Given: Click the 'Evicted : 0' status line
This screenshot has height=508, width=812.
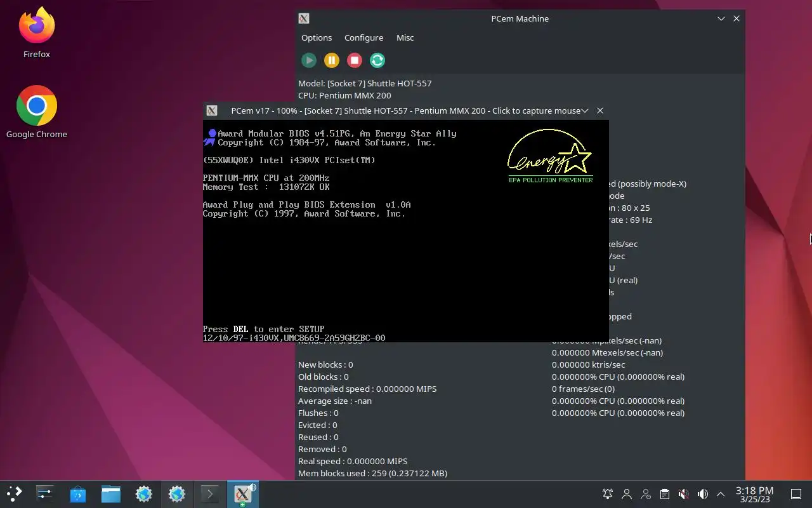Looking at the screenshot, I should click(x=318, y=425).
